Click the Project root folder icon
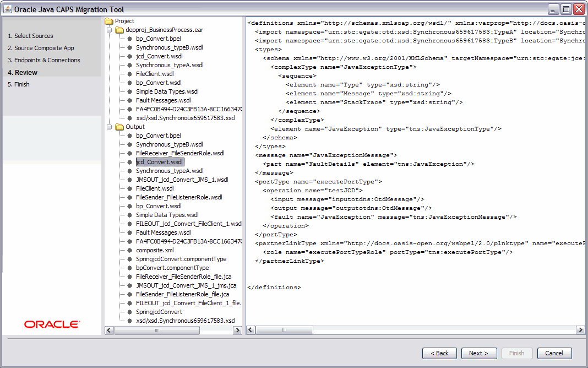Image resolution: width=588 pixels, height=368 pixels. [x=109, y=21]
